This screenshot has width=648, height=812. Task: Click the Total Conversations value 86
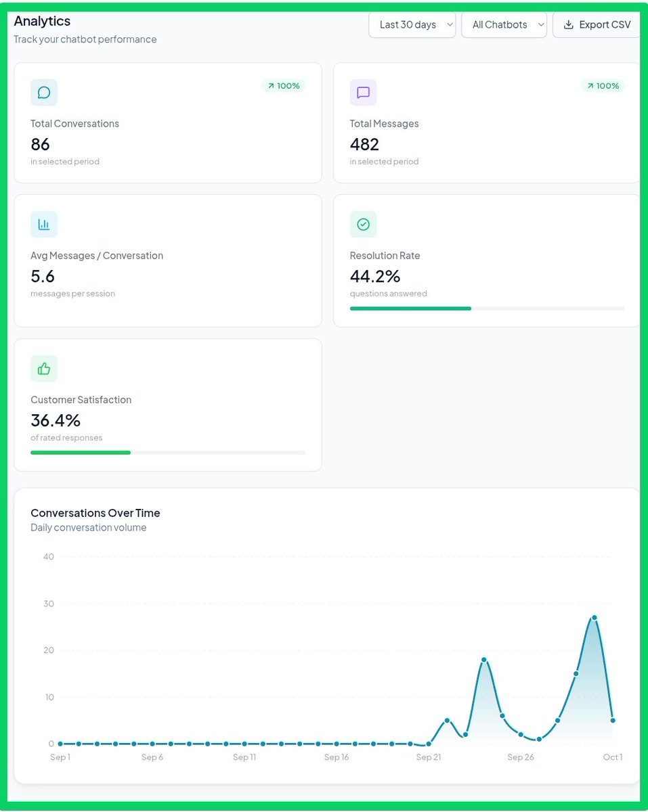pos(41,144)
